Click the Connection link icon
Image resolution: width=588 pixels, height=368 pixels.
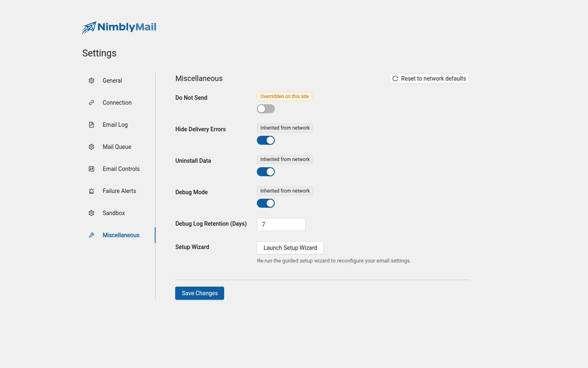91,103
